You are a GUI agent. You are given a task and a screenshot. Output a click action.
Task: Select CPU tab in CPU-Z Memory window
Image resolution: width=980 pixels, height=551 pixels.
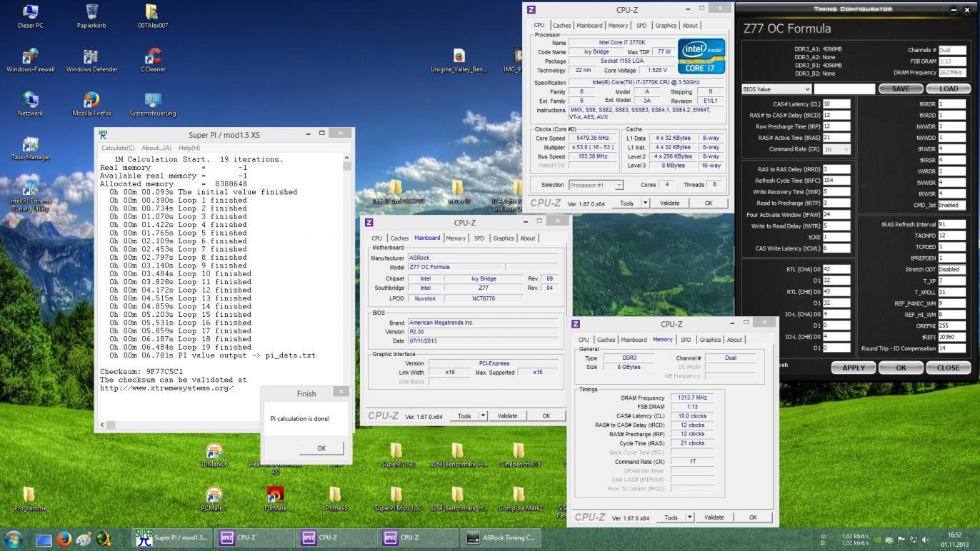[584, 340]
